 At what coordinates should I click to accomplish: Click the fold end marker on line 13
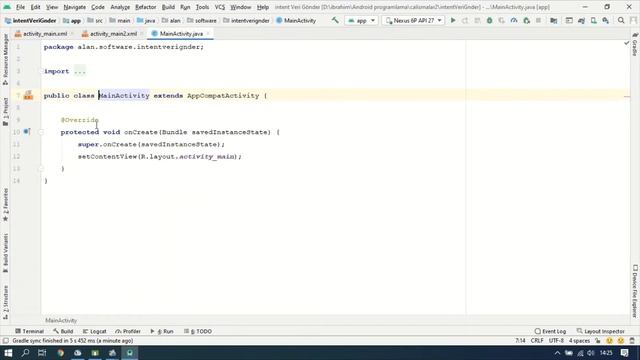tap(41, 169)
